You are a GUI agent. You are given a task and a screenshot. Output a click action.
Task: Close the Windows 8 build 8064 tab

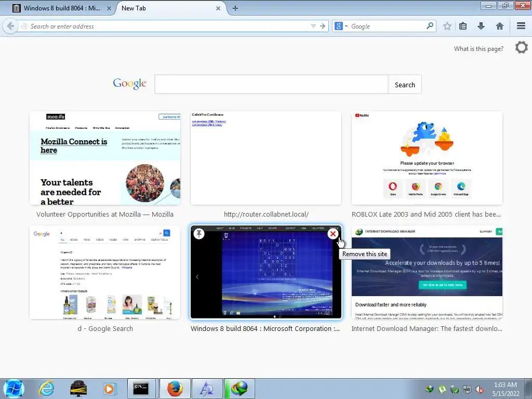coord(109,8)
